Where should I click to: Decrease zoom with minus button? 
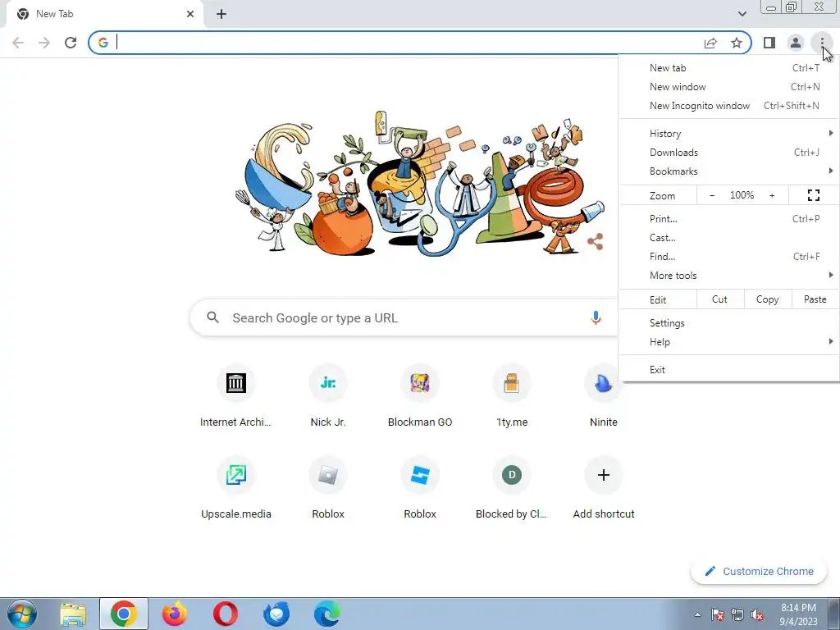coord(712,195)
